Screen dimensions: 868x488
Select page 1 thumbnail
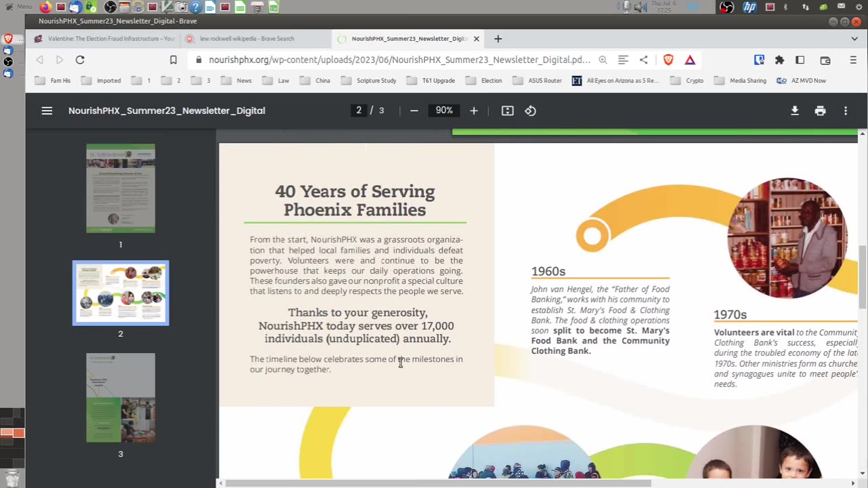click(x=121, y=188)
